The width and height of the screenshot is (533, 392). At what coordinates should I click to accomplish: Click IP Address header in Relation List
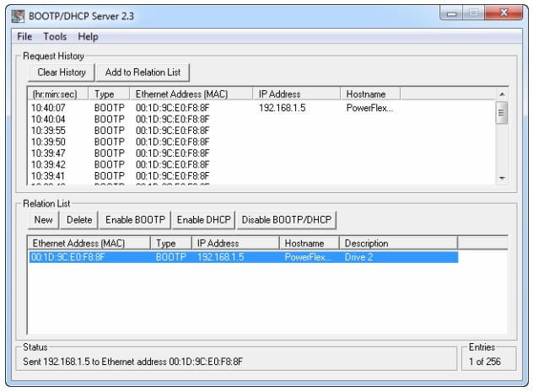[x=235, y=244]
